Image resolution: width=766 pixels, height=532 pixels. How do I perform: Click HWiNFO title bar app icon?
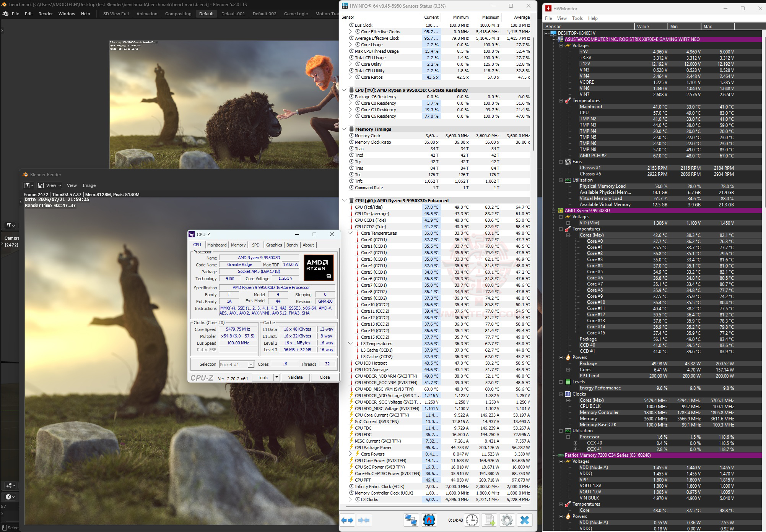tap(345, 6)
